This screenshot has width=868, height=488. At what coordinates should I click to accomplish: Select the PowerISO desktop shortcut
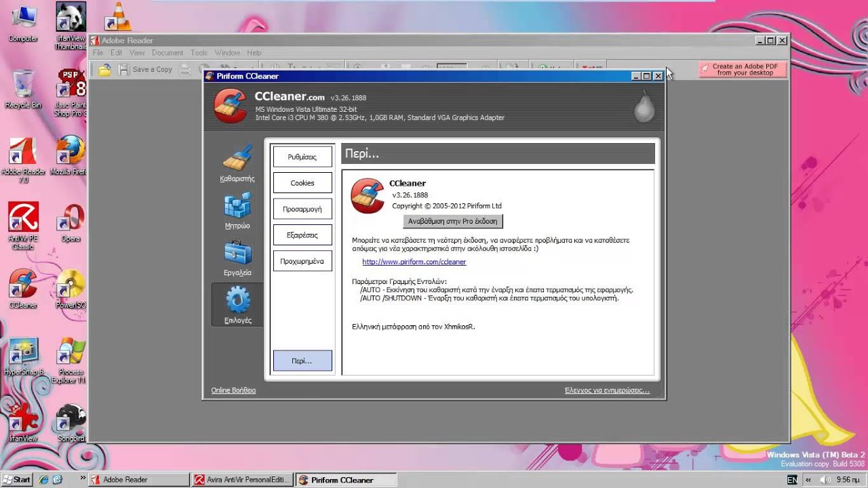click(71, 289)
